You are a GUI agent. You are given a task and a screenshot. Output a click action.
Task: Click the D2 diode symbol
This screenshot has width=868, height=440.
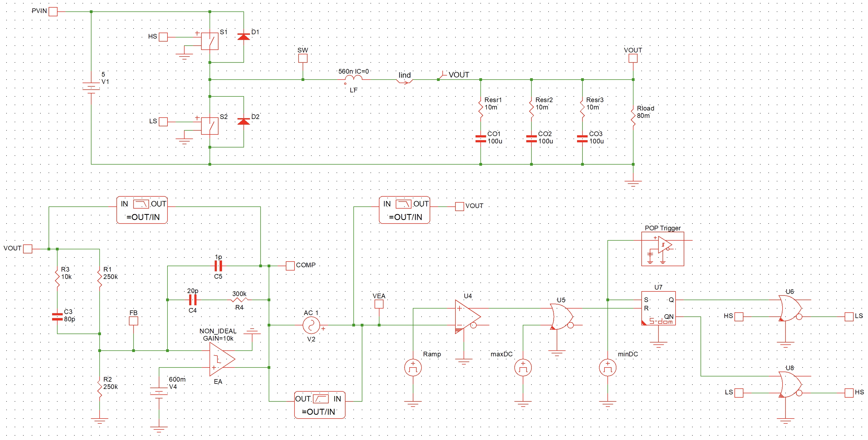[x=244, y=121]
